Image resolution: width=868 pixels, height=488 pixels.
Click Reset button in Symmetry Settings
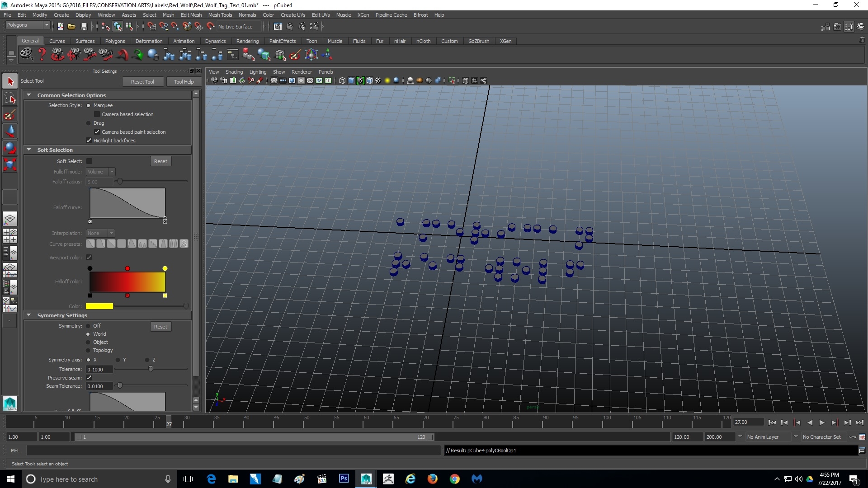pos(160,327)
